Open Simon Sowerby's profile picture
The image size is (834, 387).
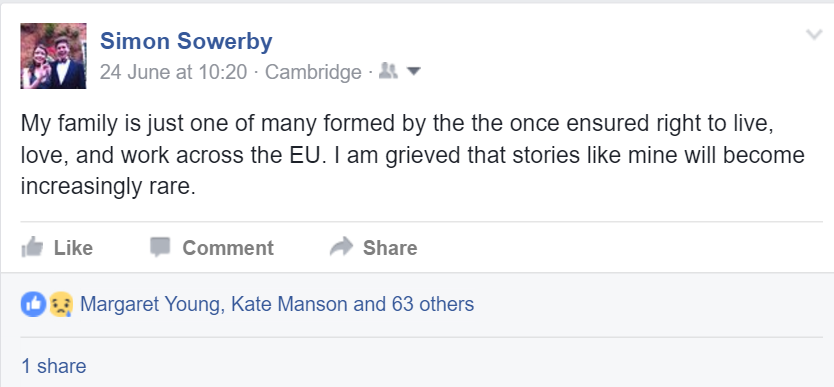(x=53, y=56)
